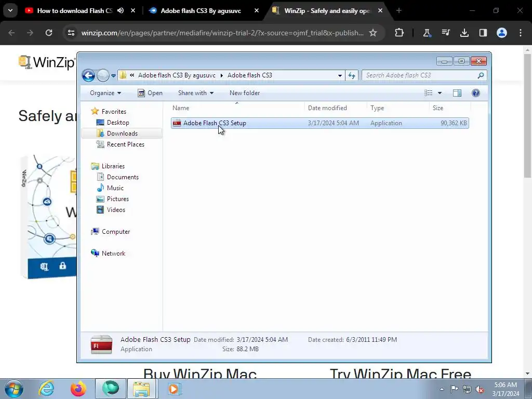
Task: Toggle the preview pane icon
Action: tap(457, 93)
